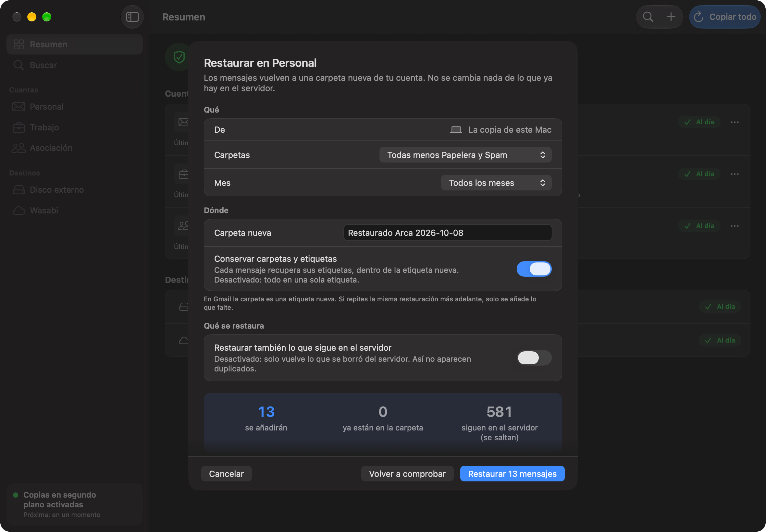Click the laptop icon beside La copia de este Mac
766x532 pixels.
[456, 130]
